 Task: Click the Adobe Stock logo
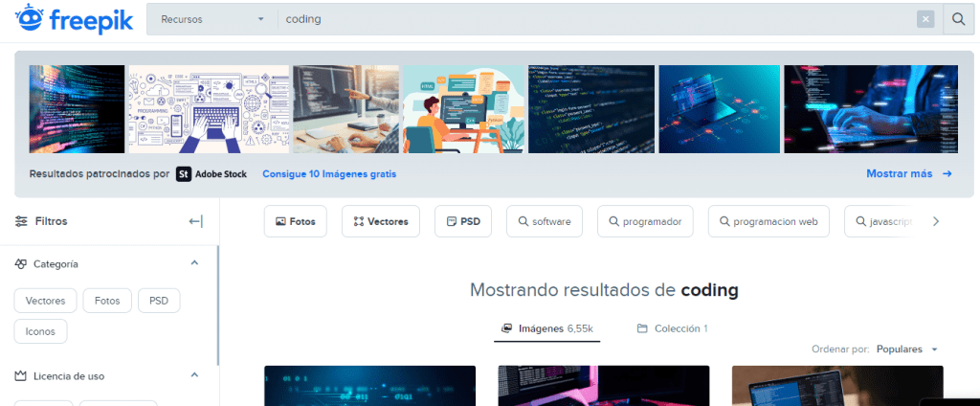212,174
